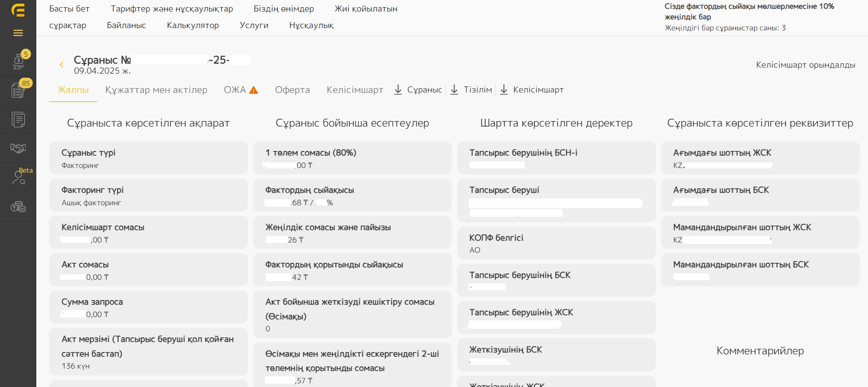Click Мамандандырылған шоттың ЖСК card
The image size is (868, 387).
760,232
